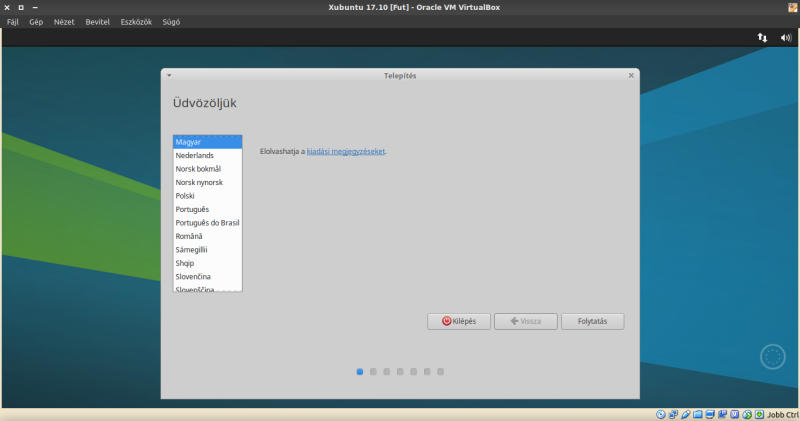Open the Súgó menu
800x421 pixels.
click(x=171, y=22)
